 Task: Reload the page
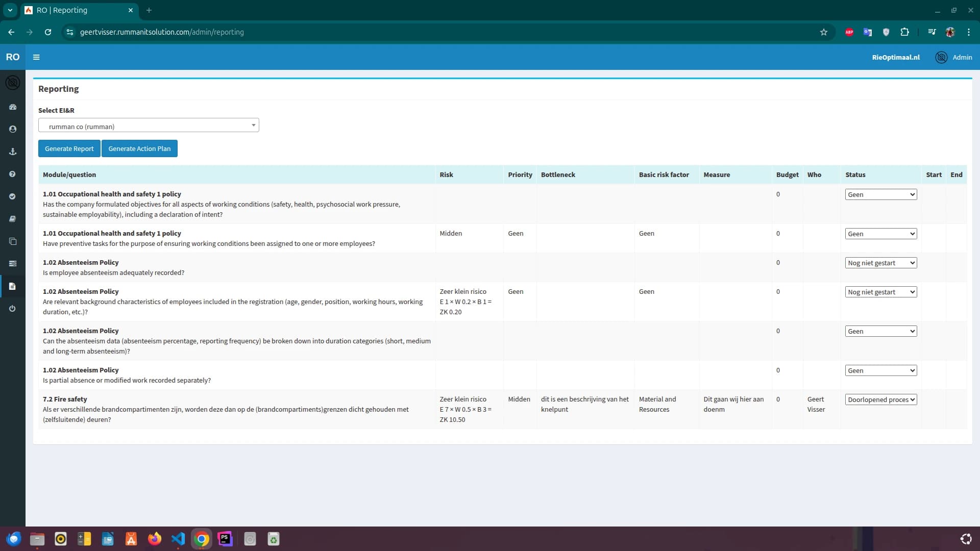pos(48,32)
